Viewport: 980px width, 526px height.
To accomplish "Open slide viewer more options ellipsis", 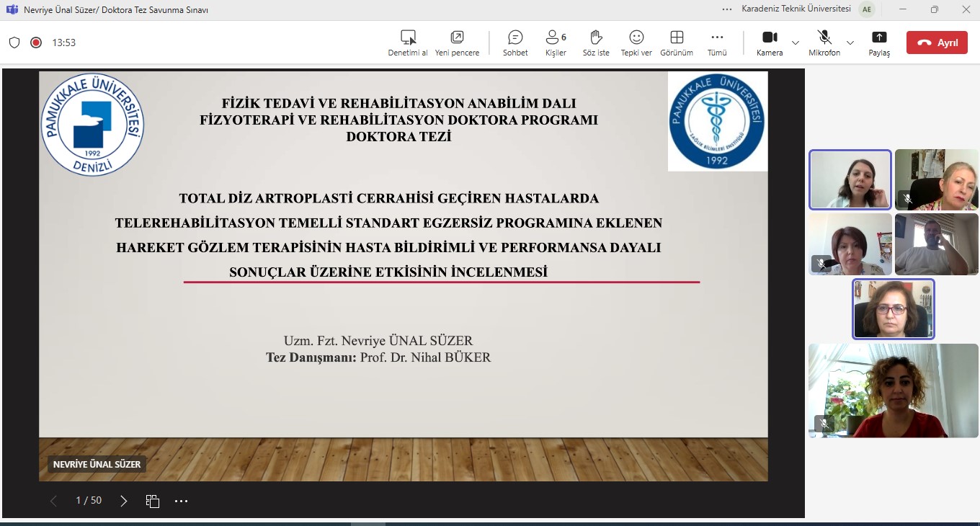I will 181,501.
